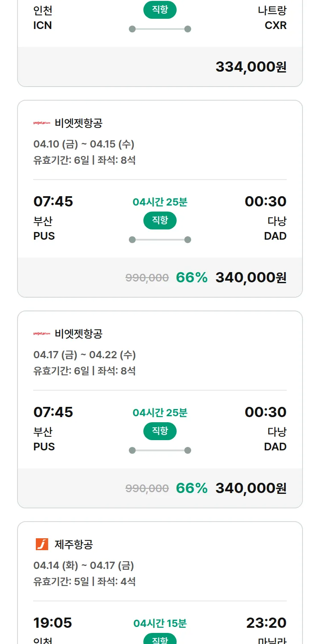Tap the ICN departure airport code
320x644 pixels.
[43, 25]
